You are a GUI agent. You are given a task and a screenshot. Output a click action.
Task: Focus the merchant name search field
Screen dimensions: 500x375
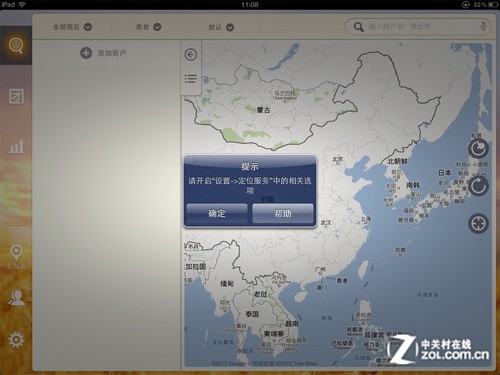[x=418, y=27]
